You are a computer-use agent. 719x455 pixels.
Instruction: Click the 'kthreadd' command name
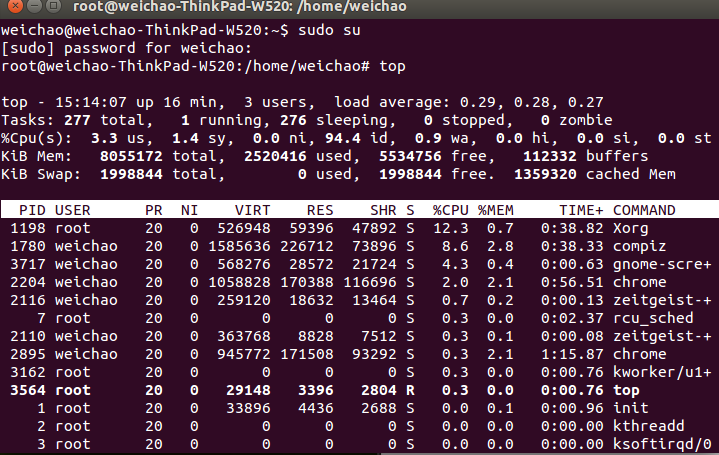[x=649, y=426]
